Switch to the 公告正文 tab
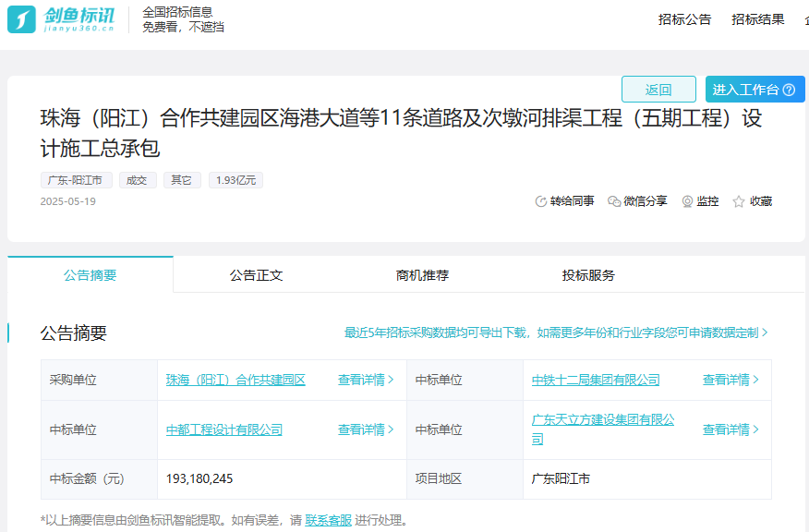 pyautogui.click(x=257, y=275)
